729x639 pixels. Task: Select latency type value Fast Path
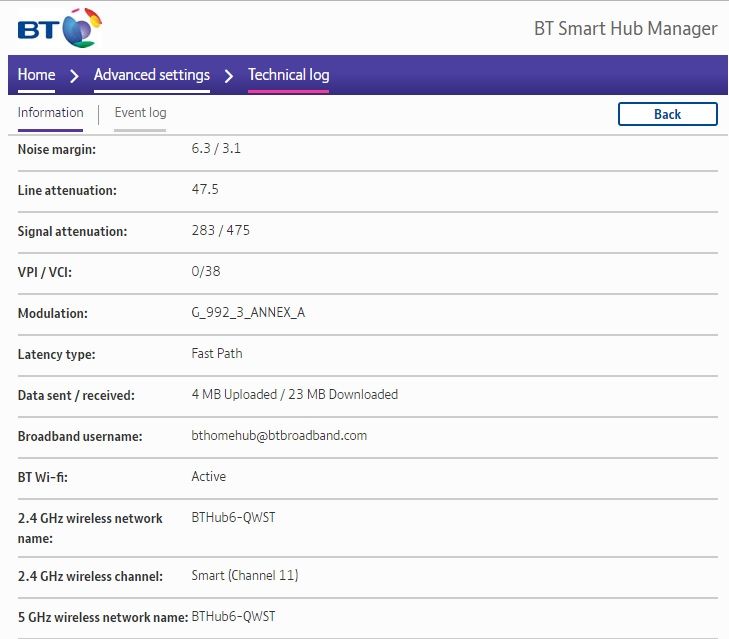click(x=217, y=353)
